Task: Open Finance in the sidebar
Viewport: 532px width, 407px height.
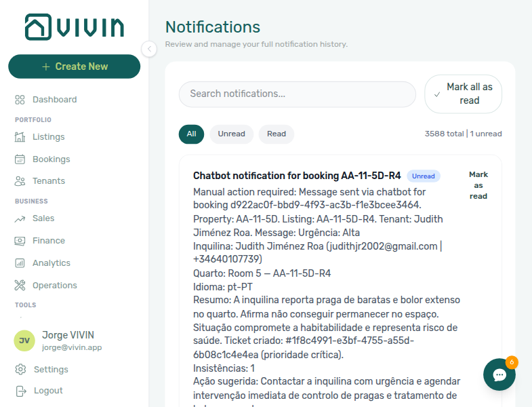Action: point(49,241)
